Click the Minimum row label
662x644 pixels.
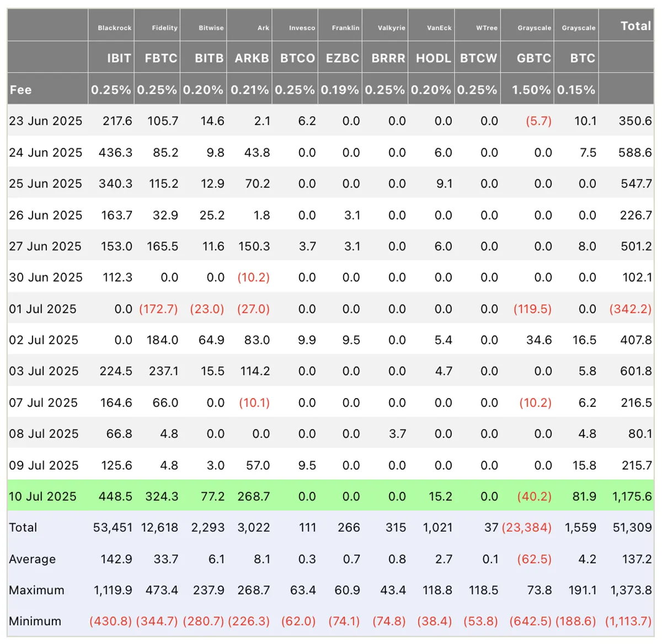(x=35, y=621)
